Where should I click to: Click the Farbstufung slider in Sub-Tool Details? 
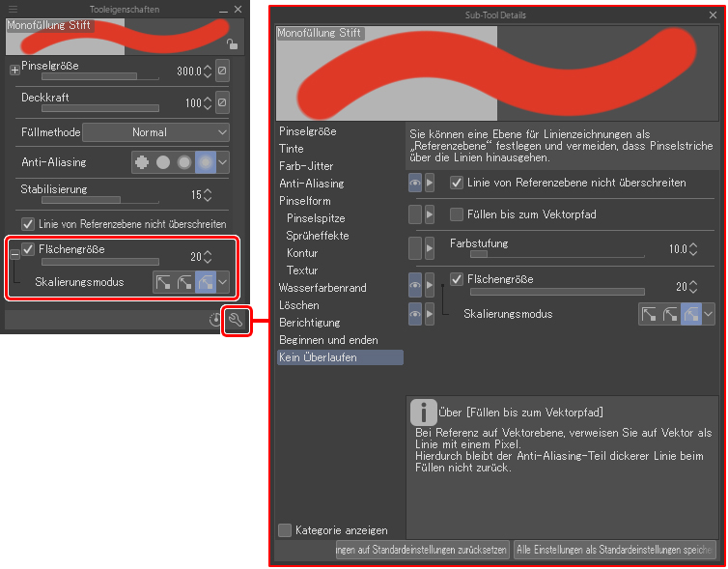[x=556, y=255]
